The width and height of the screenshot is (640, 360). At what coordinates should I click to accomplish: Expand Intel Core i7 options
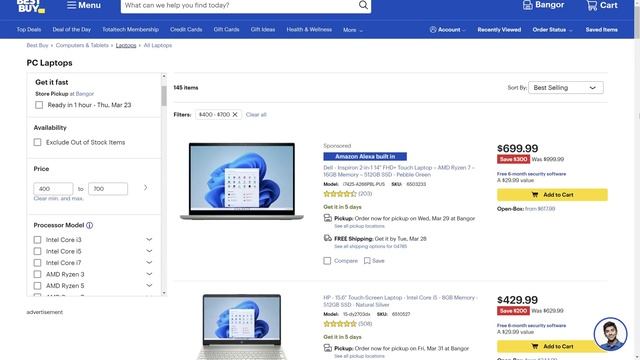tap(149, 262)
